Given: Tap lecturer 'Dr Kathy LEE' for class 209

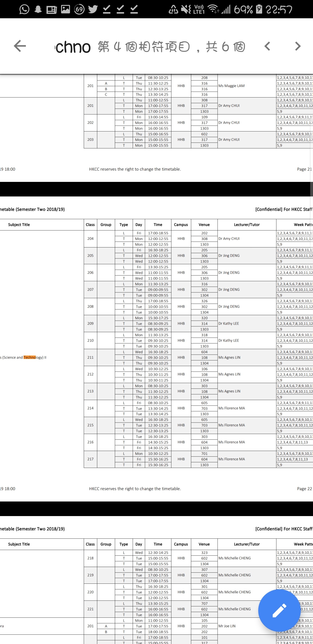Looking at the screenshot, I should click(x=229, y=324).
